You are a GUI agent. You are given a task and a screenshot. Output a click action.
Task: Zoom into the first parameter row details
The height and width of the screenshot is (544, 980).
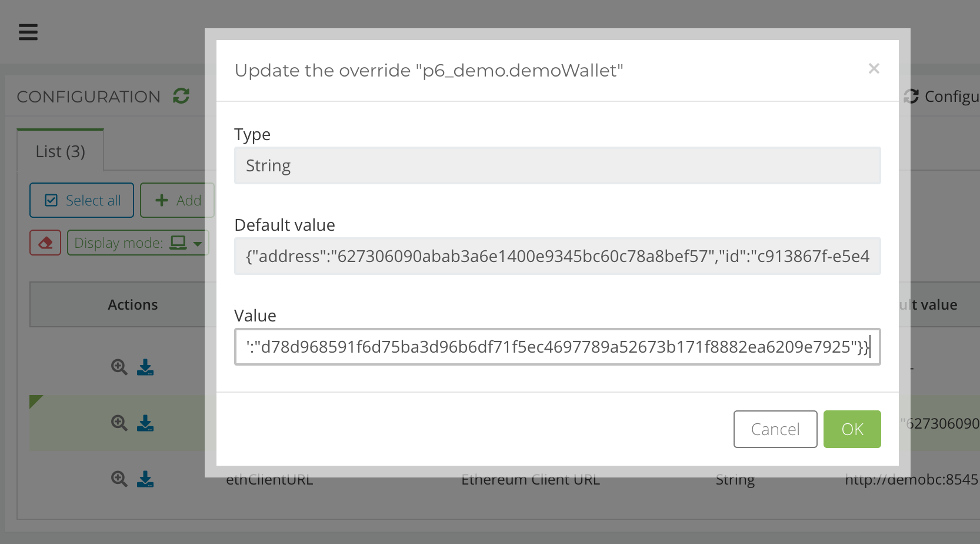pyautogui.click(x=119, y=367)
